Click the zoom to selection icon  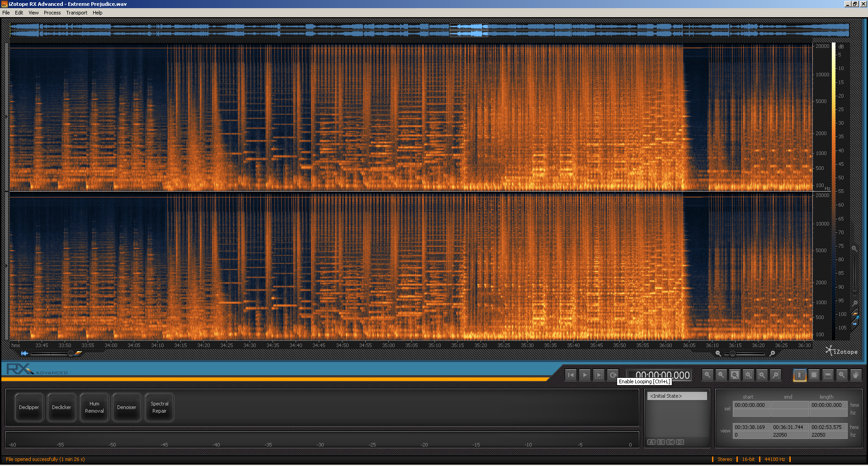click(749, 375)
